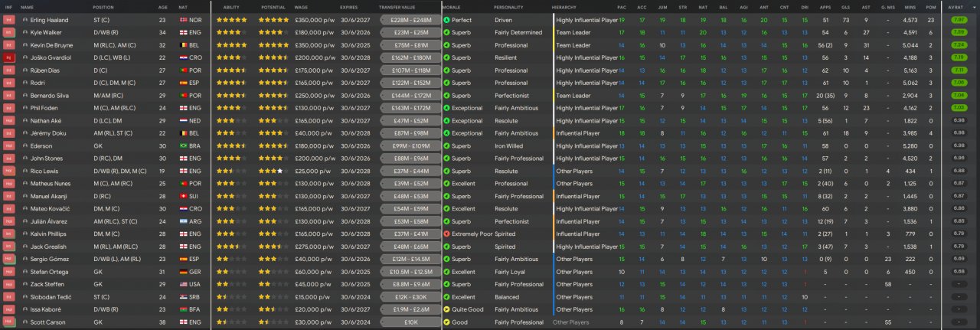Viewport: 980px width, 330px height.
Task: Click Zack Steffen's USA flag icon
Action: point(183,284)
